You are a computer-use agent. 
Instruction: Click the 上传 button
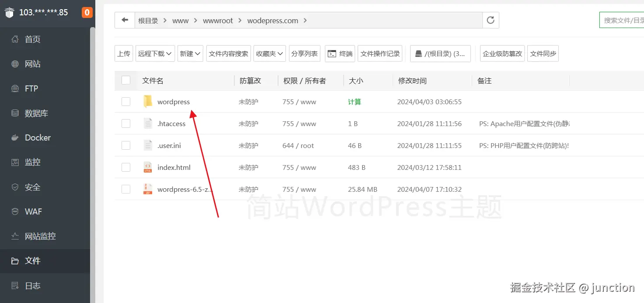pos(124,53)
